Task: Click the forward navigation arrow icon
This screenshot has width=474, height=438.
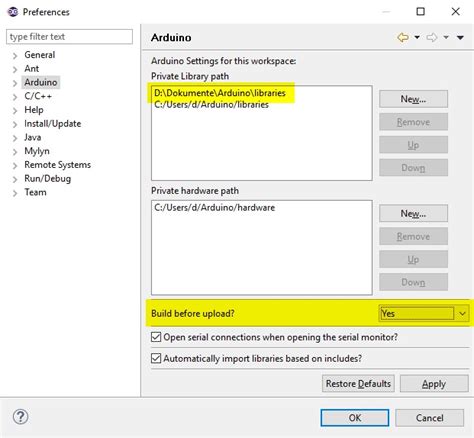Action: click(432, 37)
